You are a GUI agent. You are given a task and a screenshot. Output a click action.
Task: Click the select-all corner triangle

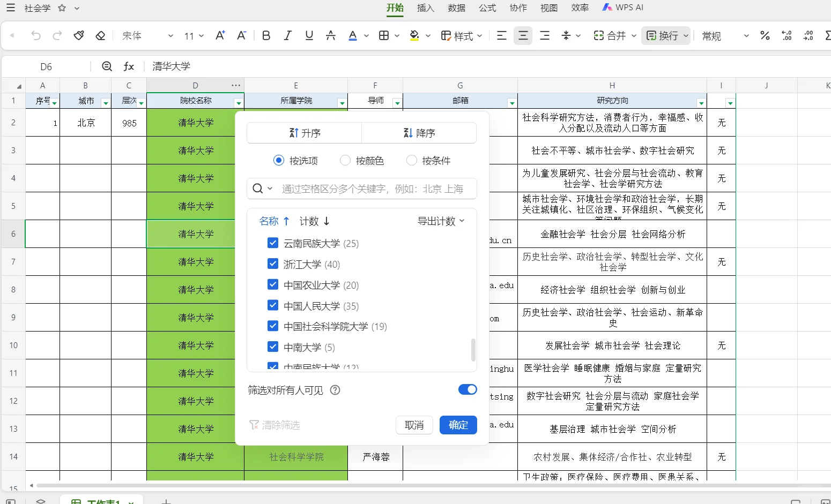click(x=19, y=86)
